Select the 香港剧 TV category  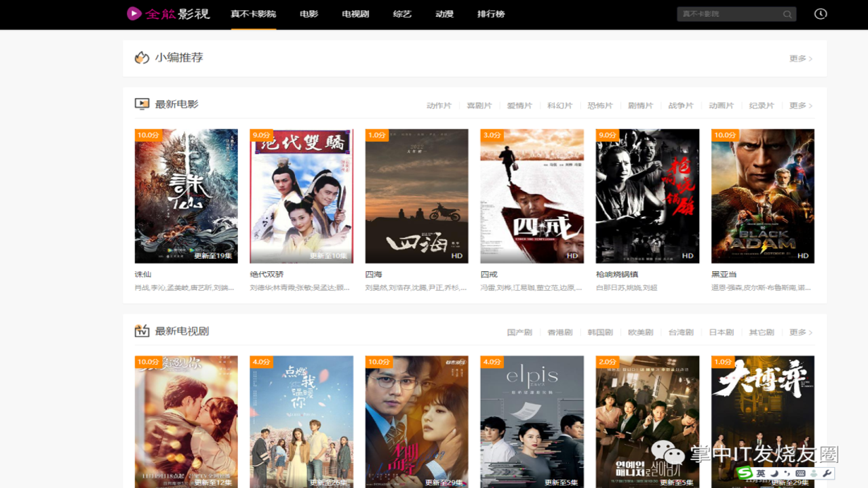point(560,333)
